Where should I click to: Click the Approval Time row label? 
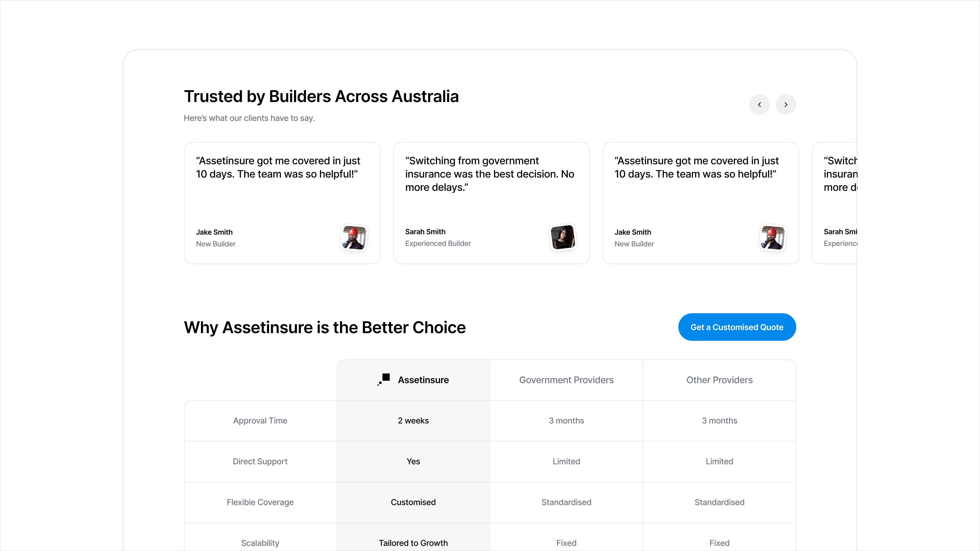click(x=260, y=421)
